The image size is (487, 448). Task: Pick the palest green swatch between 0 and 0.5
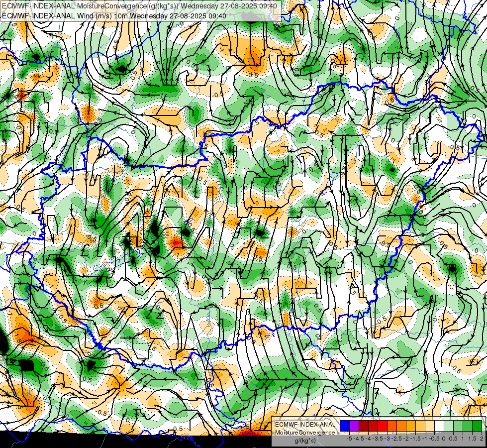click(449, 426)
